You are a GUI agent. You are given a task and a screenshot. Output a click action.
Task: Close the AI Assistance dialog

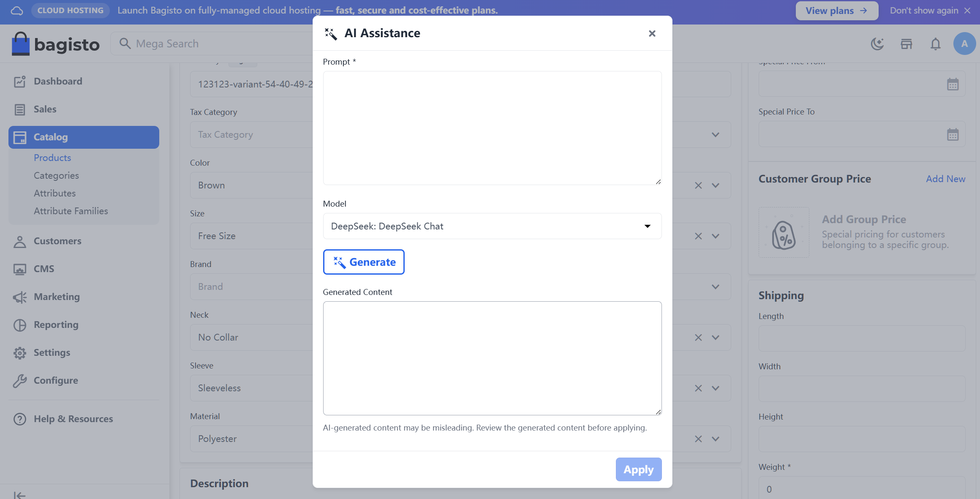click(652, 33)
